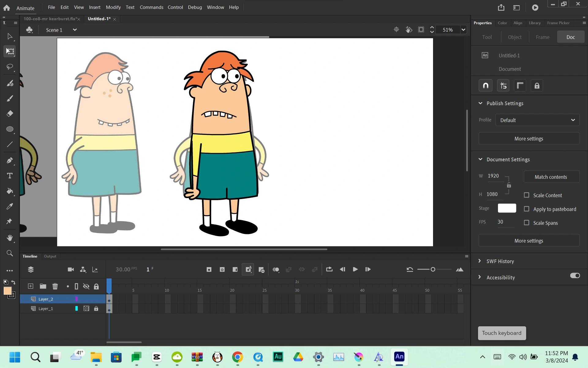Image resolution: width=588 pixels, height=368 pixels.
Task: Switch to the Output tab
Action: (x=50, y=256)
